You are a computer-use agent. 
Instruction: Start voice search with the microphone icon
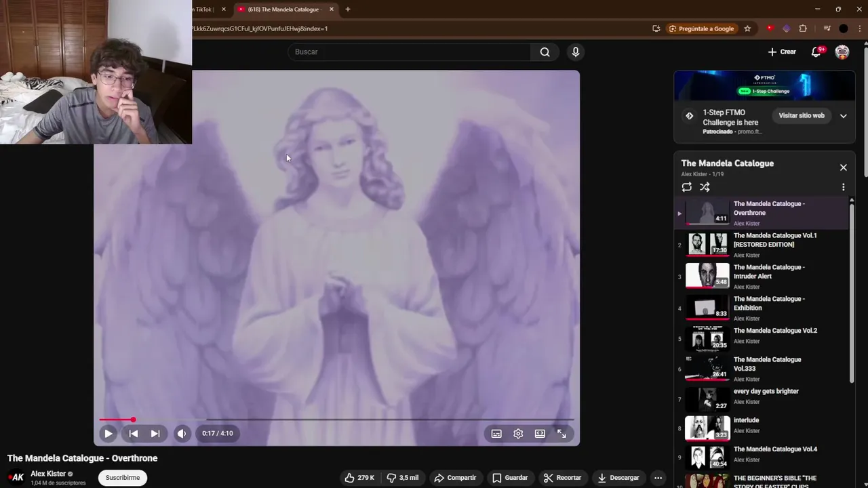point(576,52)
